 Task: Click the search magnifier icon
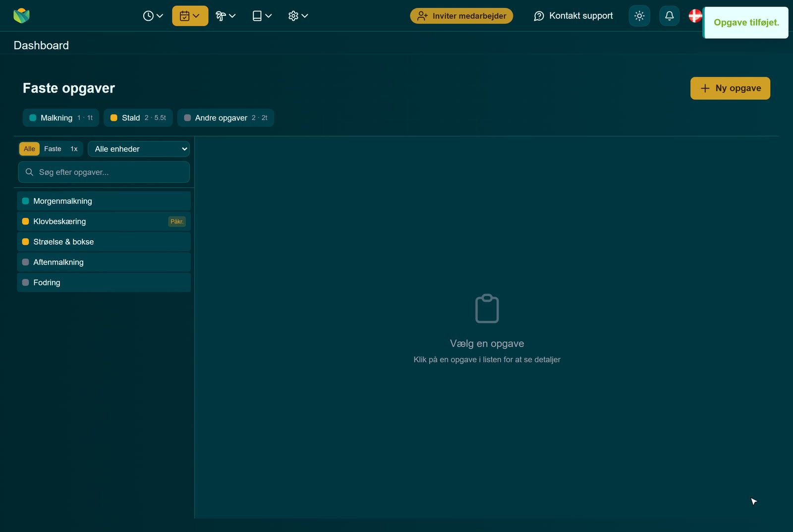click(x=29, y=172)
